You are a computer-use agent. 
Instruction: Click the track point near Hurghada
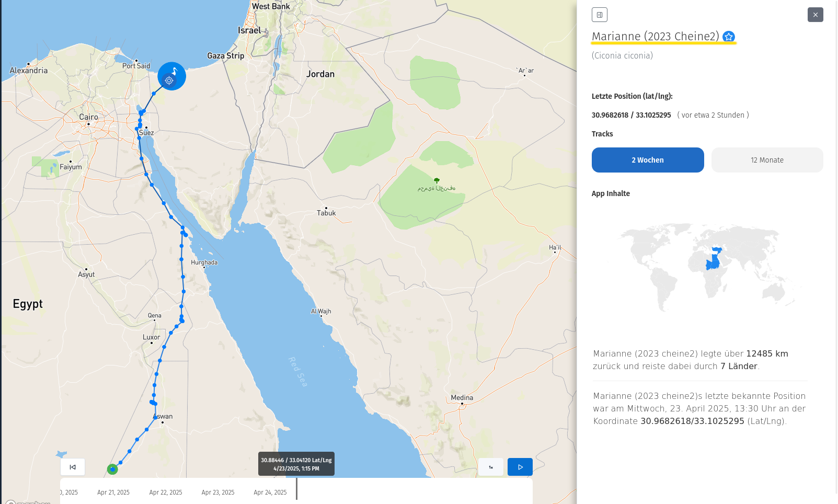coord(181,259)
